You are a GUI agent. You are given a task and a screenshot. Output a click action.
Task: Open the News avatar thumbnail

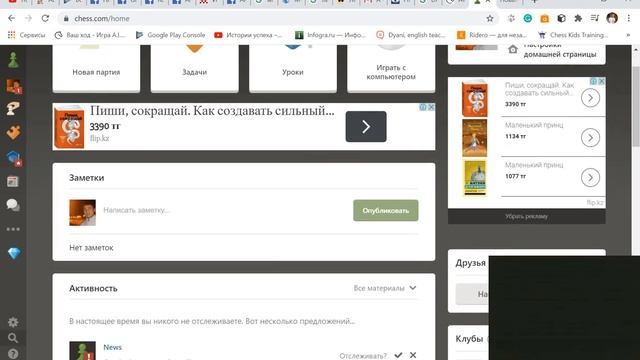[82, 351]
